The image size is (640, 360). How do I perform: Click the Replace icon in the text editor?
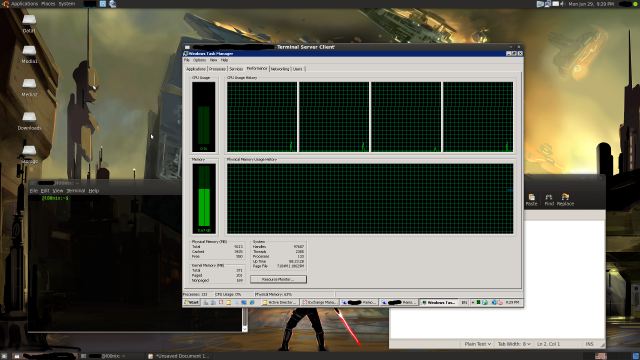coord(565,200)
